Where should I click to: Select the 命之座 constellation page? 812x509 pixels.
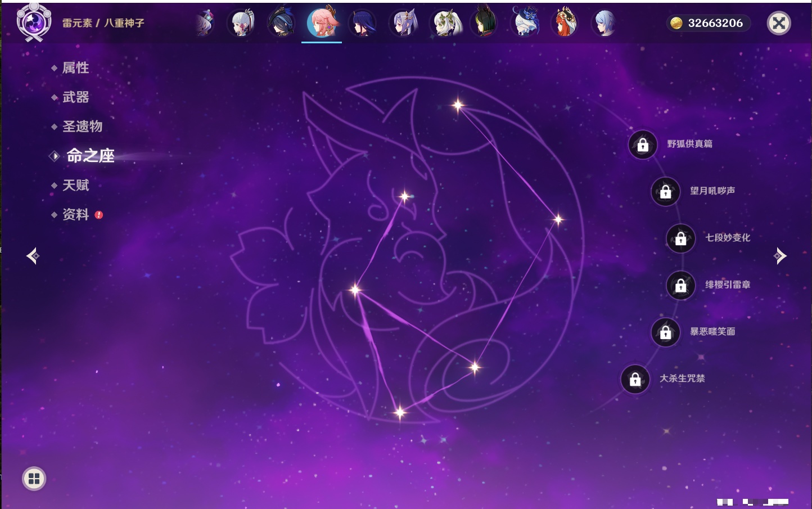[x=90, y=156]
